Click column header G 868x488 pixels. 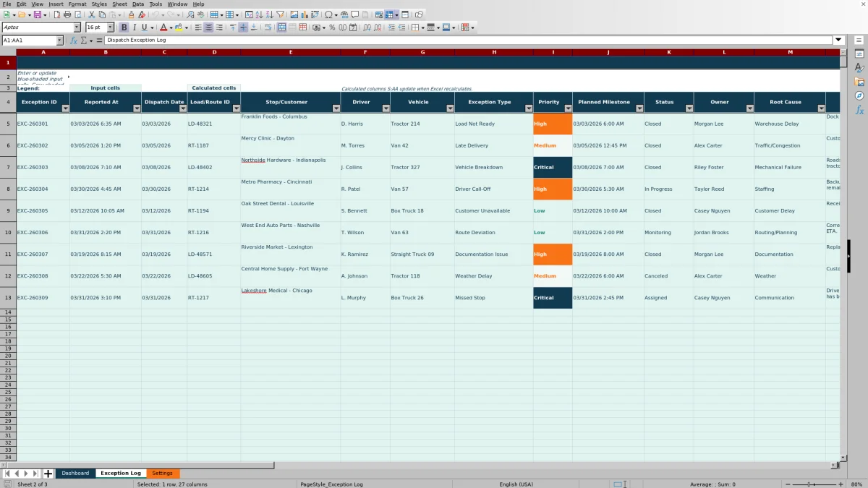point(422,52)
